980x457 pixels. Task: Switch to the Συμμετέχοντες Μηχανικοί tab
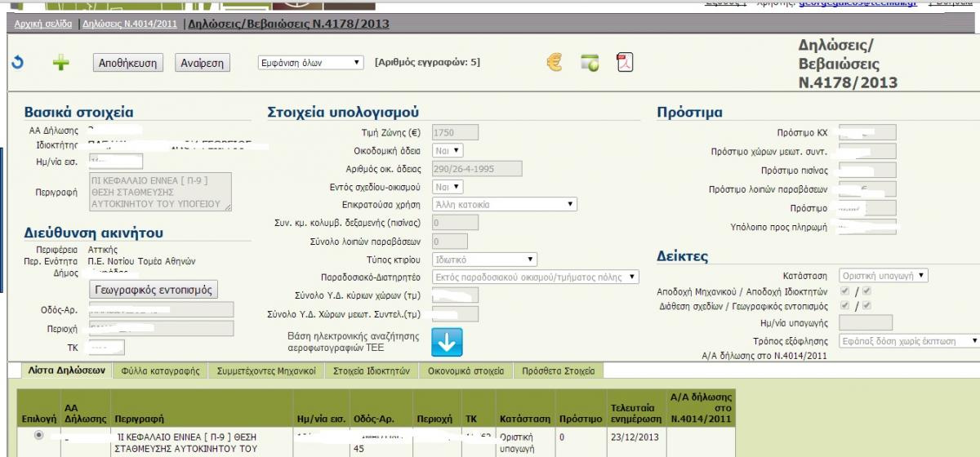pyautogui.click(x=266, y=371)
